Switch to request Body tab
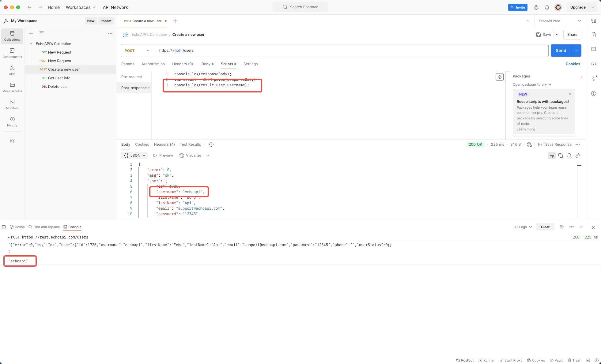This screenshot has width=601, height=364. pyautogui.click(x=207, y=64)
